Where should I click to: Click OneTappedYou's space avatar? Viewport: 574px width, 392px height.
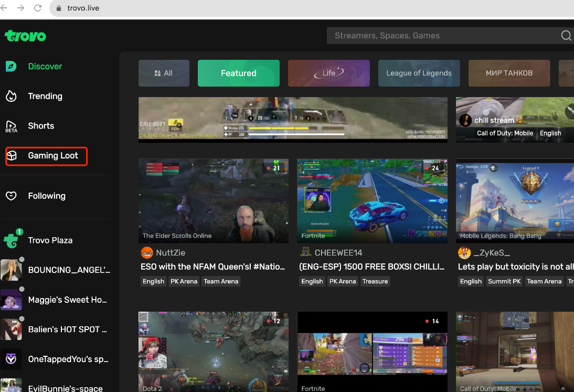coord(11,359)
